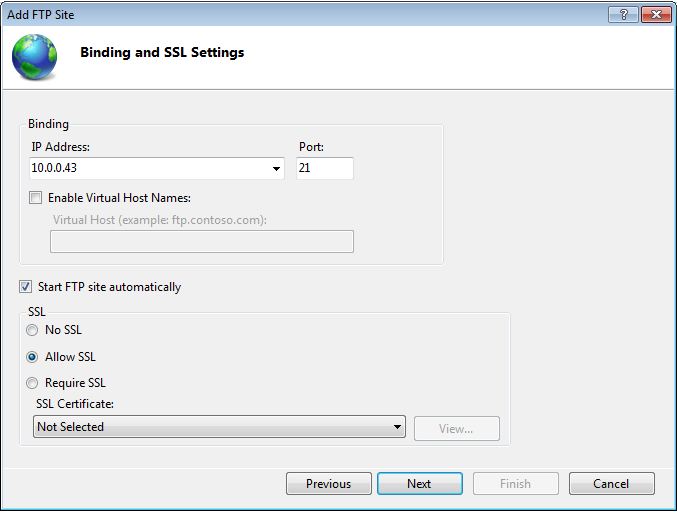Proceed with the Next button
The image size is (677, 513).
click(x=420, y=483)
